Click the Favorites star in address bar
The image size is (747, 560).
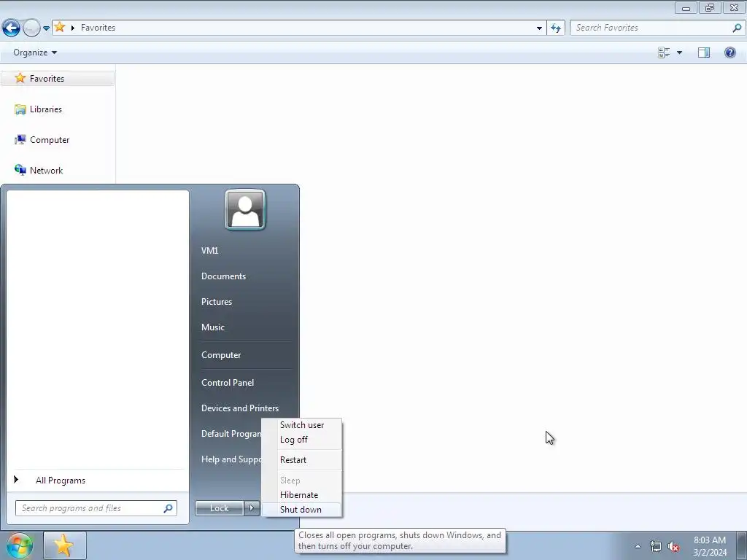point(60,27)
